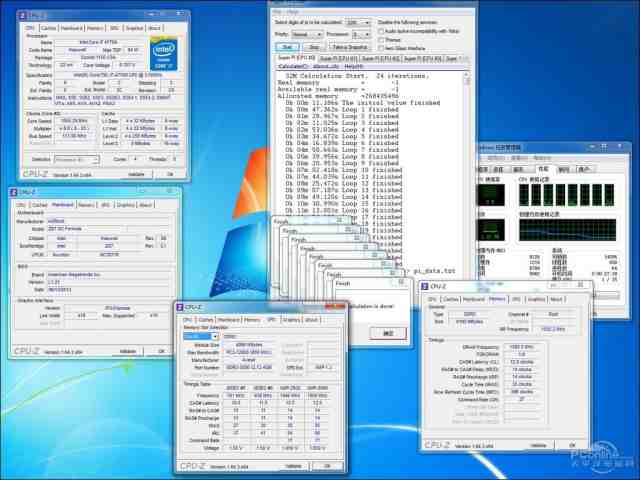This screenshot has height=480, width=640.
Task: Select the Super PI [CPU #0] tab
Action: 297,58
